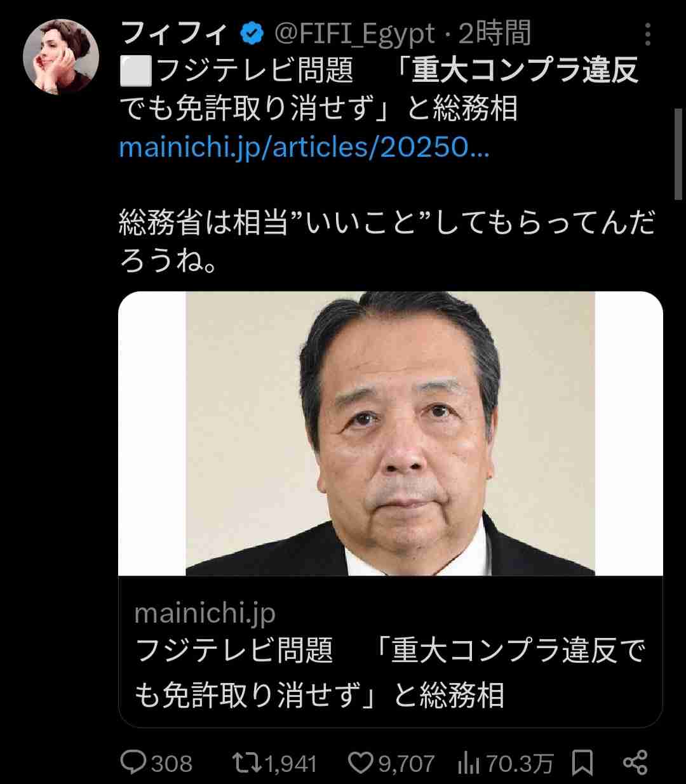Retweet the post via the 1,941 icon

tap(248, 762)
